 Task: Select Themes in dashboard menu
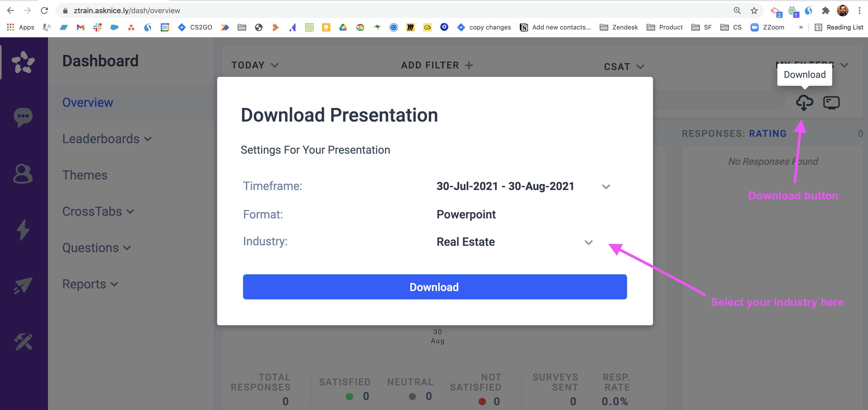click(85, 175)
